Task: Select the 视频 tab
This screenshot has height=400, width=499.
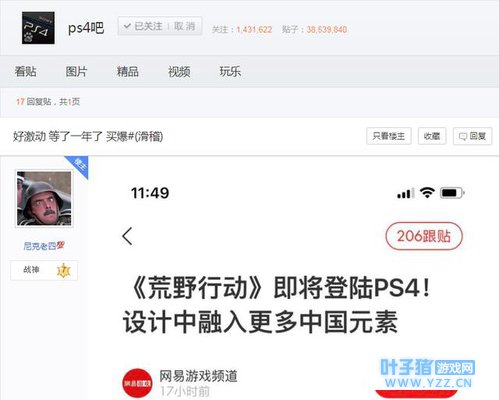Action: point(179,72)
